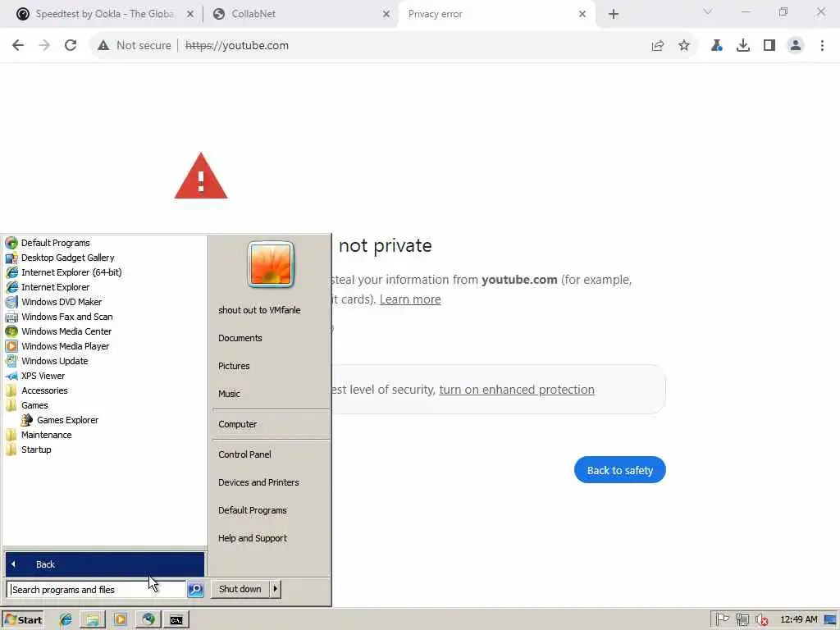This screenshot has height=630, width=840.
Task: Open Pictures from Start menu
Action: click(x=234, y=366)
